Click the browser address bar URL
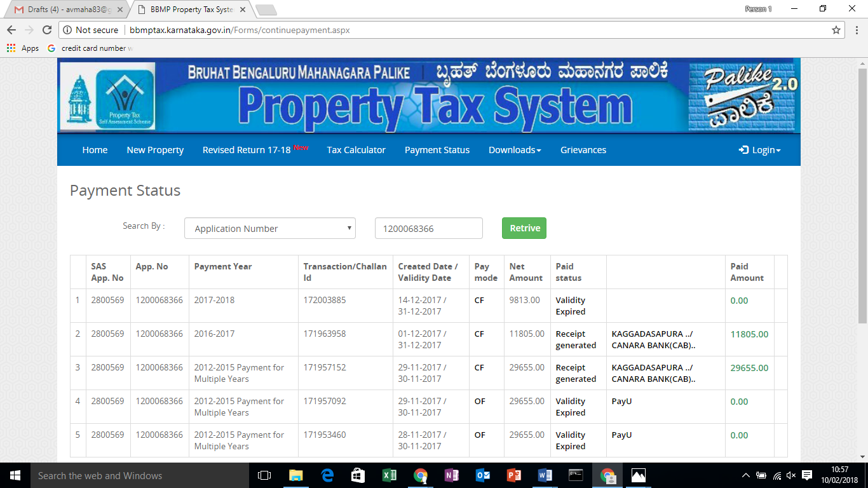Screen dimensions: 868x488 (x=240, y=30)
